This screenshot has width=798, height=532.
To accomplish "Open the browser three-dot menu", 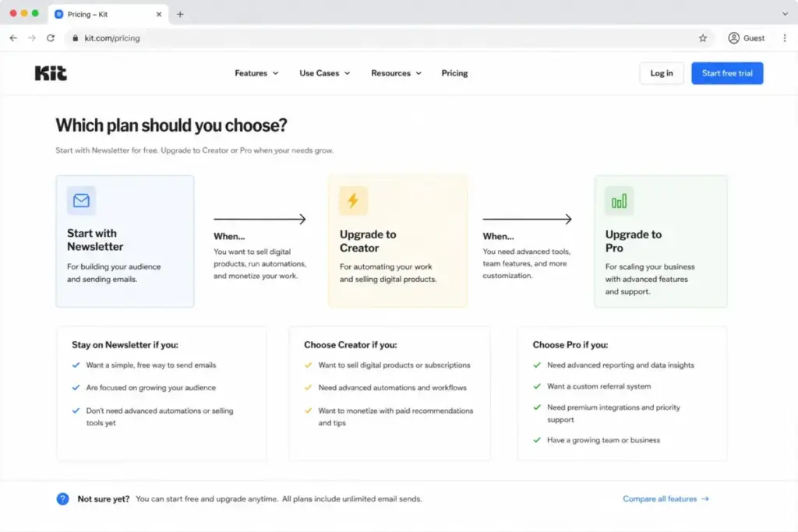I will 784,38.
